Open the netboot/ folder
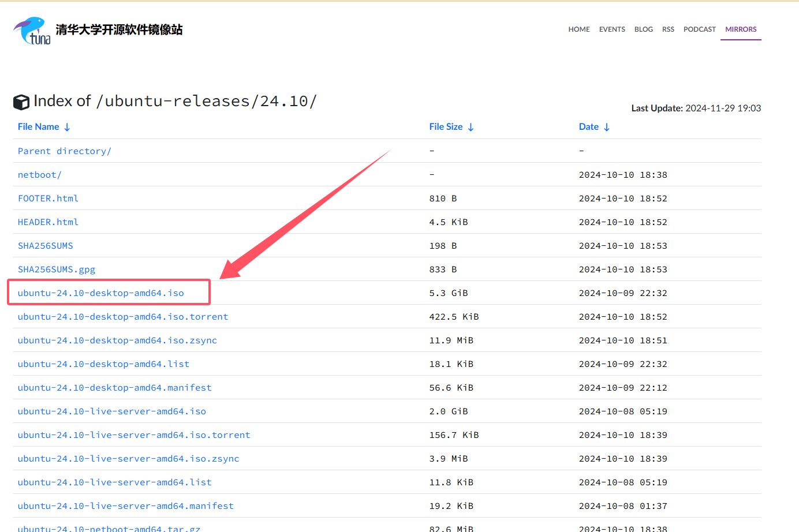 40,175
